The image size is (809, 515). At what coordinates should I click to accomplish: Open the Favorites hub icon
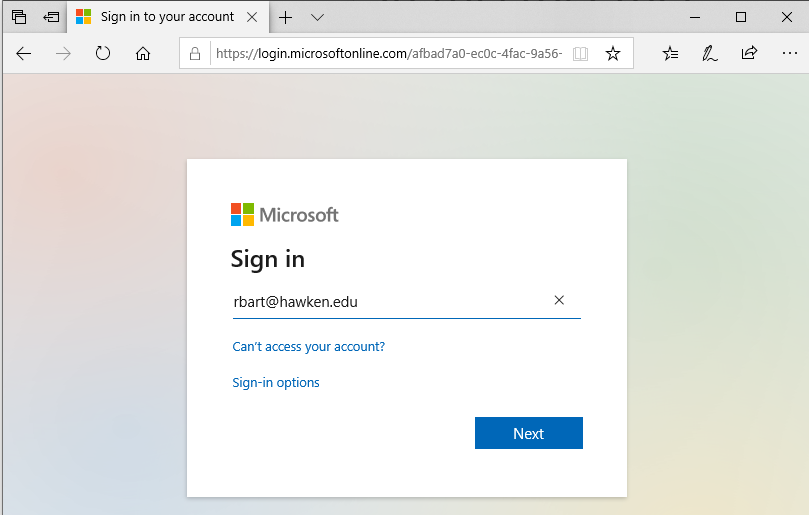click(670, 53)
